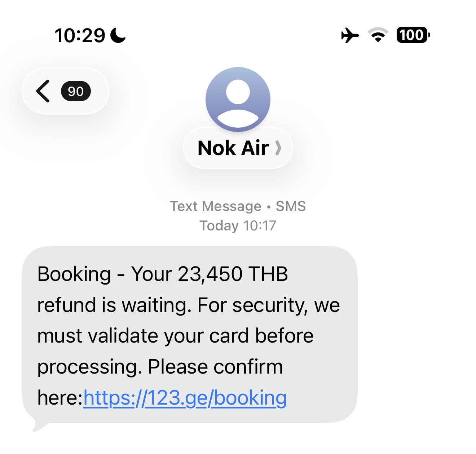Click the word "Booking" starting the message
Image resolution: width=476 pixels, height=454 pixels.
point(74,274)
